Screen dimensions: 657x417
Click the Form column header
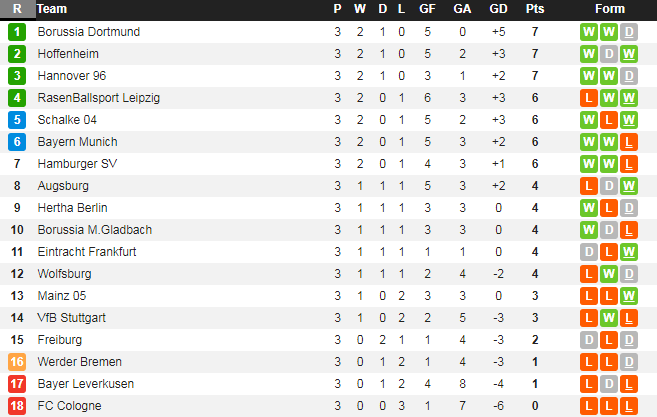pos(609,9)
